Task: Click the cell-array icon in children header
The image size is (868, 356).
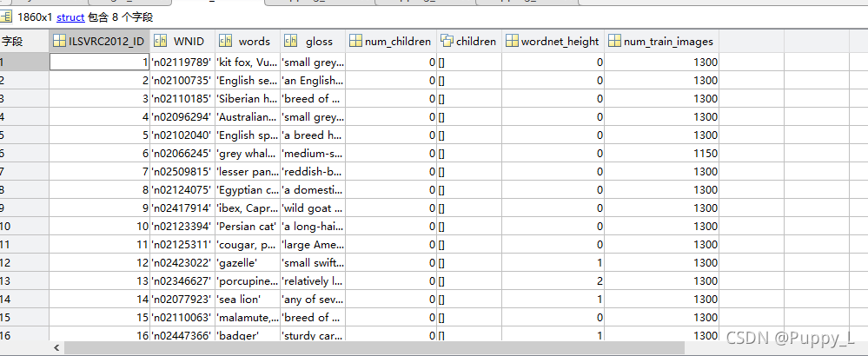Action: pos(447,40)
